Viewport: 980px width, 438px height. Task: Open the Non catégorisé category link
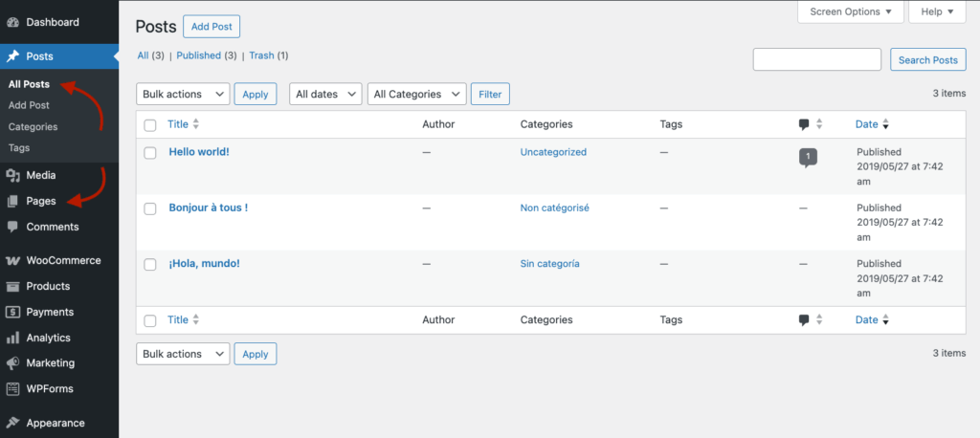pyautogui.click(x=554, y=208)
